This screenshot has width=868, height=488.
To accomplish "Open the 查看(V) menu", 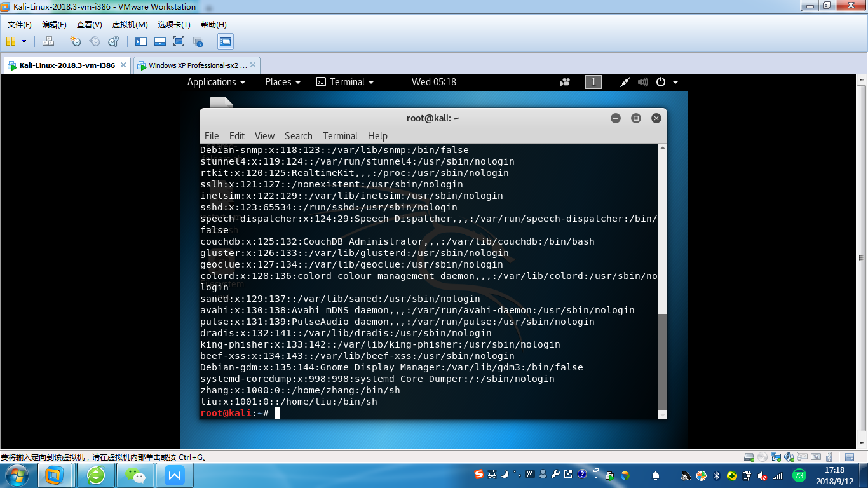I will [x=90, y=25].
